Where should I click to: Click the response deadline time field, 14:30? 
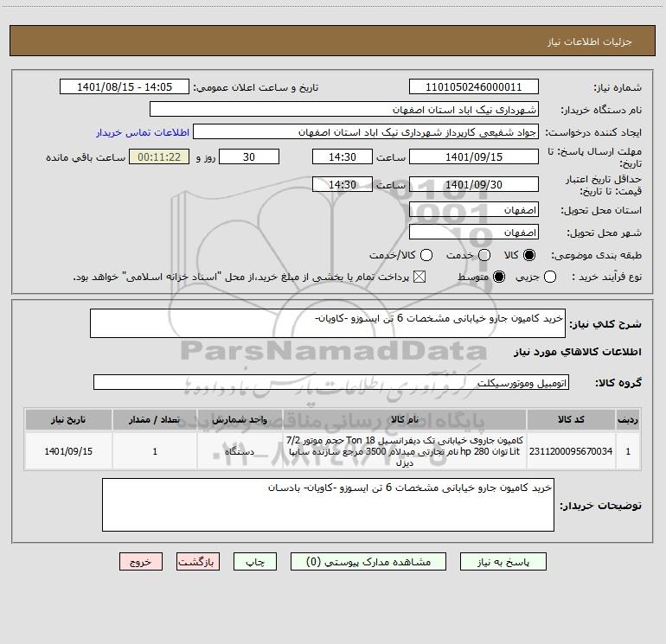pyautogui.click(x=343, y=156)
